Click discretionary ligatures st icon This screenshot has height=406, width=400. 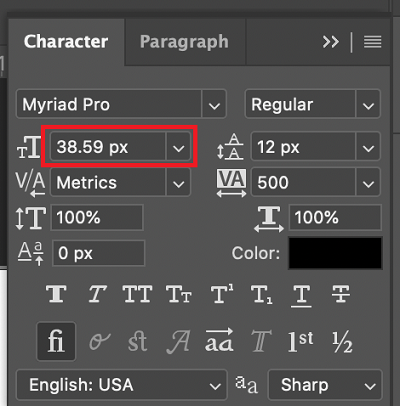click(138, 341)
